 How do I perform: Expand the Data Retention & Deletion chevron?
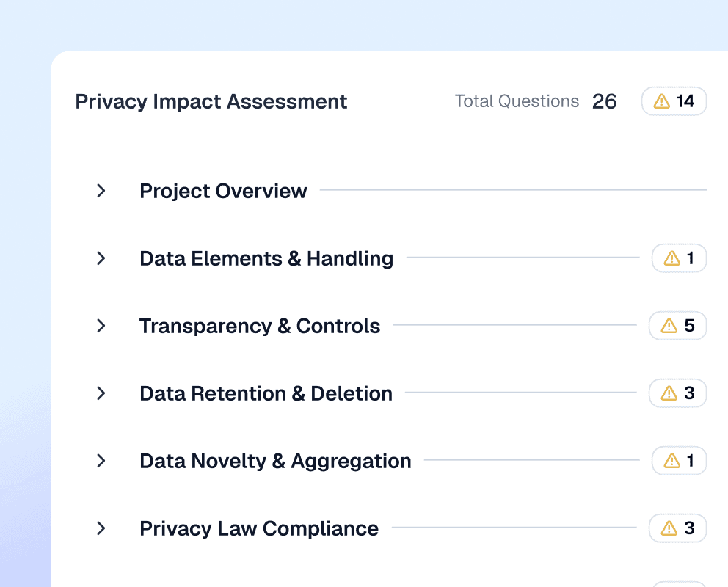(101, 393)
